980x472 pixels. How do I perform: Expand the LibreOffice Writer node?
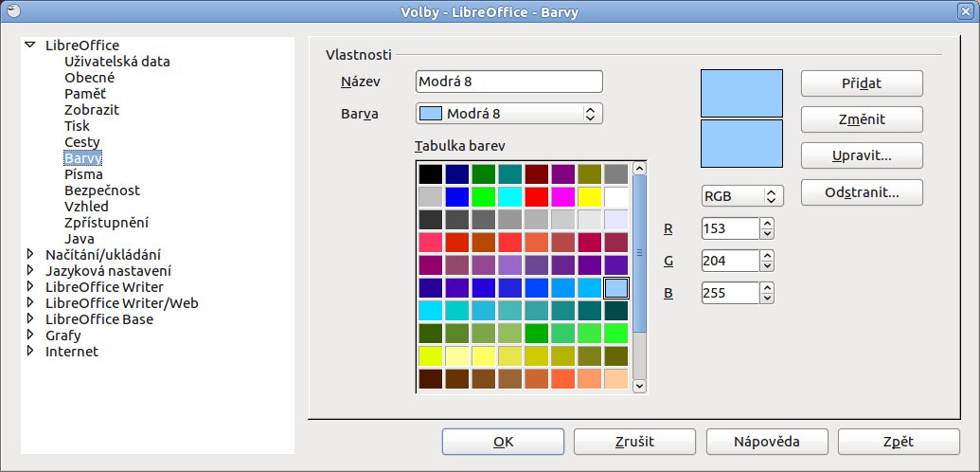(x=29, y=286)
